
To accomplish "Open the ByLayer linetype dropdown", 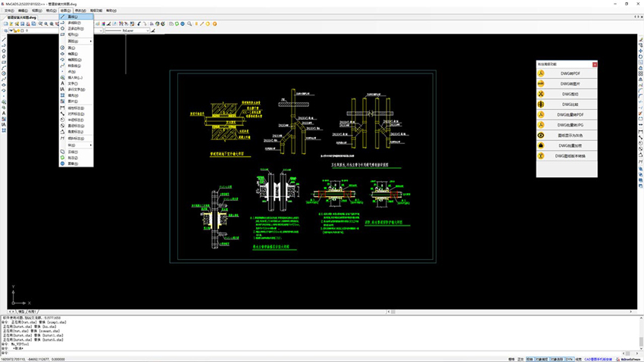I will pos(127,30).
